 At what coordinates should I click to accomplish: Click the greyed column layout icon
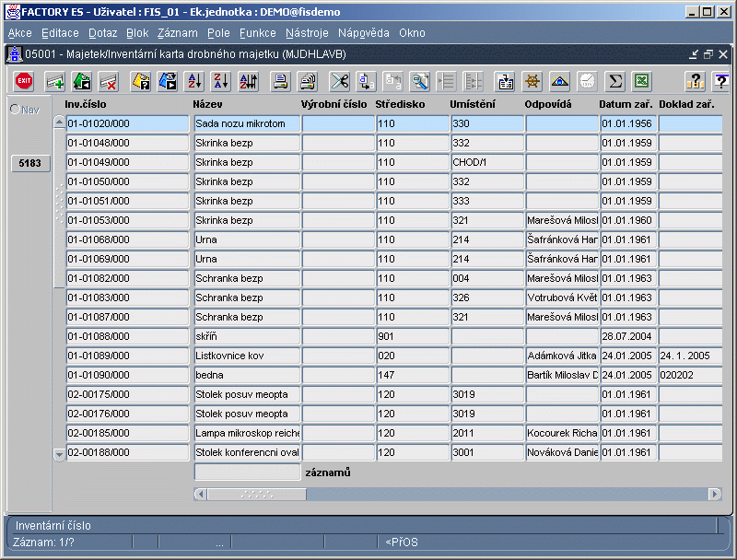click(x=473, y=82)
